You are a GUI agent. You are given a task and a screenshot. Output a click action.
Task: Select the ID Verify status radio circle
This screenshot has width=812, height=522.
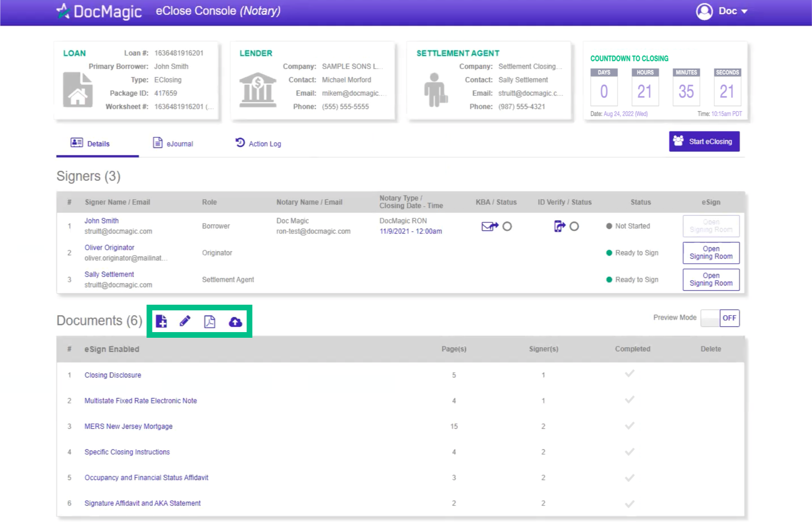point(574,226)
